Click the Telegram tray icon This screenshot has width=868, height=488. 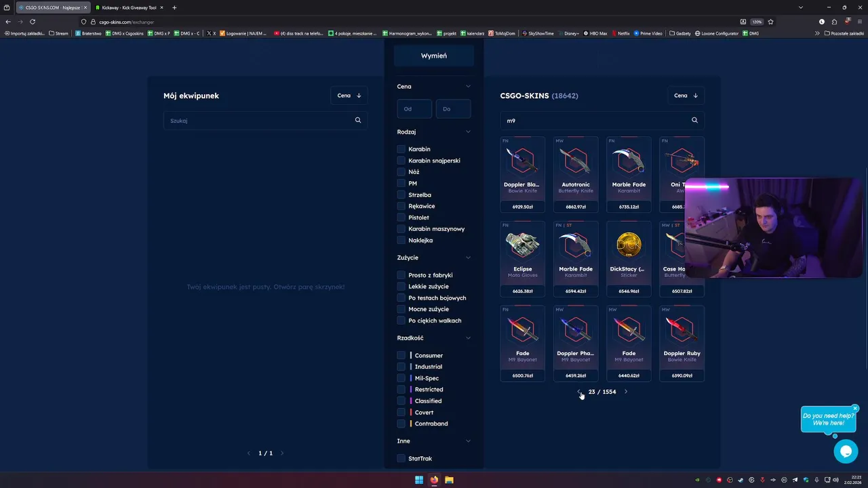pyautogui.click(x=795, y=480)
